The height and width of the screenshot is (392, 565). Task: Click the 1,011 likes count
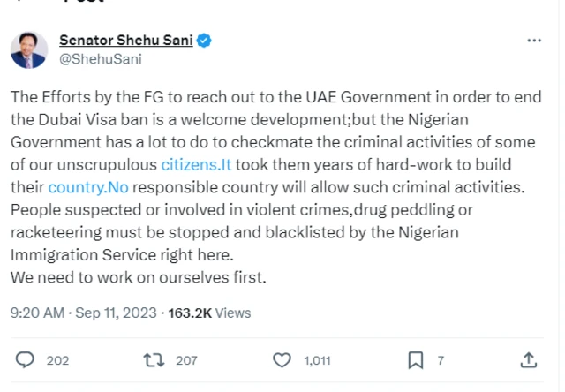pos(318,360)
